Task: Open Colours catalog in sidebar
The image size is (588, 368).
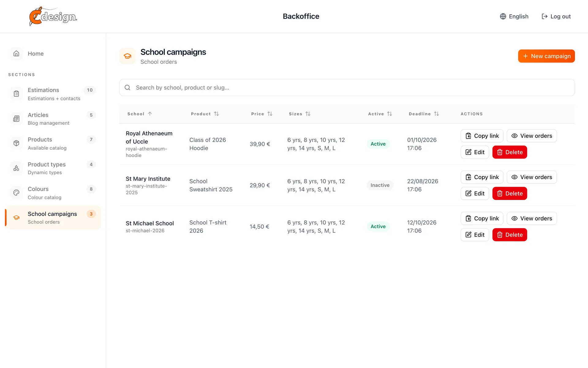Action: click(x=53, y=193)
